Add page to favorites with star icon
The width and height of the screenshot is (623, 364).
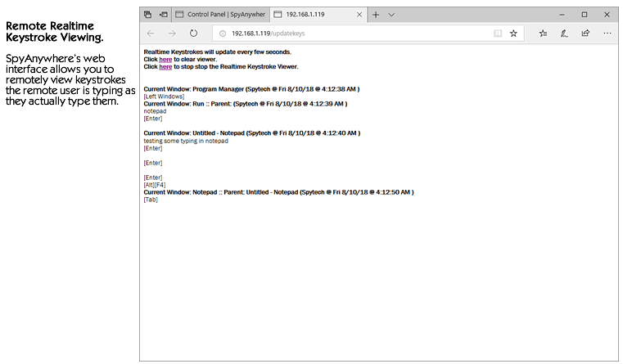pyautogui.click(x=513, y=34)
